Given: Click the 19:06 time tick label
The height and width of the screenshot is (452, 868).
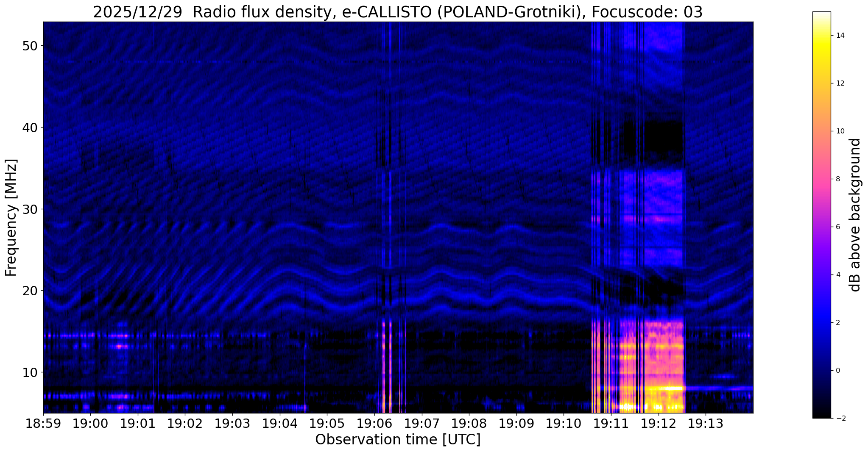Looking at the screenshot, I should [x=374, y=423].
